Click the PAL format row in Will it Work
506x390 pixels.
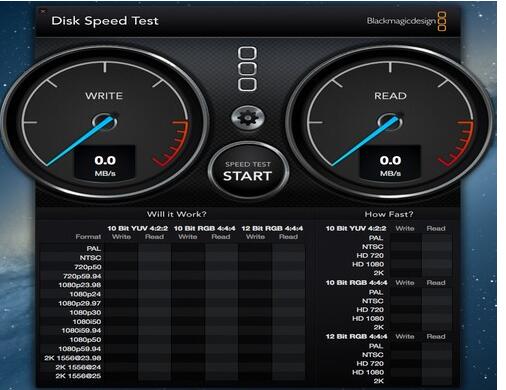[172, 249]
